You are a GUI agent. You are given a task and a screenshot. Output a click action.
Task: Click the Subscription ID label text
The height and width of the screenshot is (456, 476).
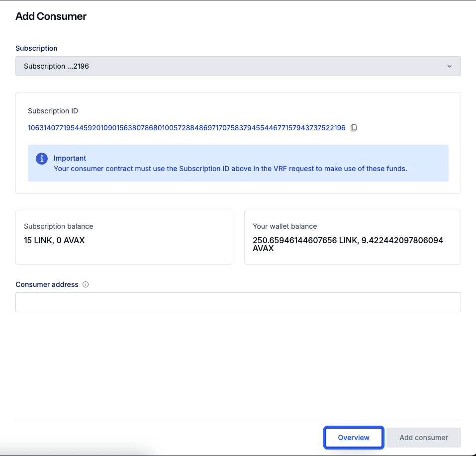(53, 111)
